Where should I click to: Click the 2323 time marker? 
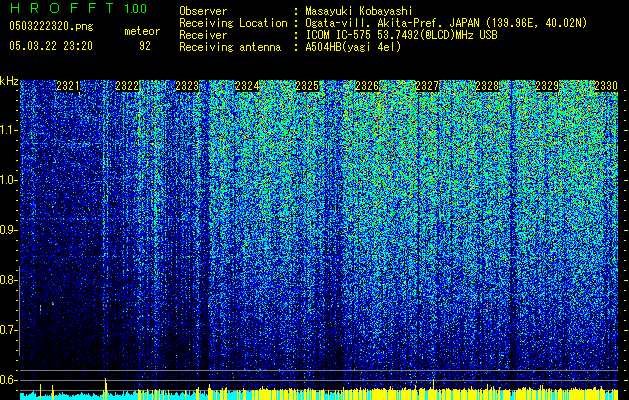coord(187,86)
